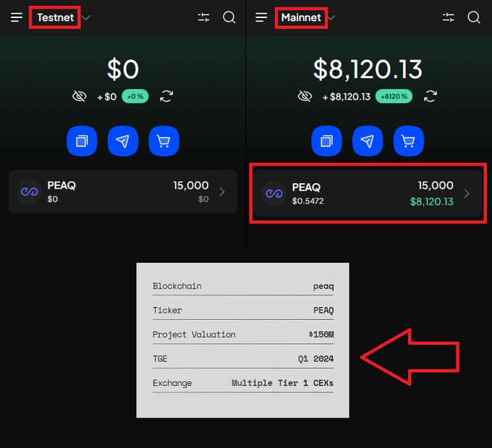Click the +8120% change badge
The height and width of the screenshot is (448, 492).
tap(394, 96)
